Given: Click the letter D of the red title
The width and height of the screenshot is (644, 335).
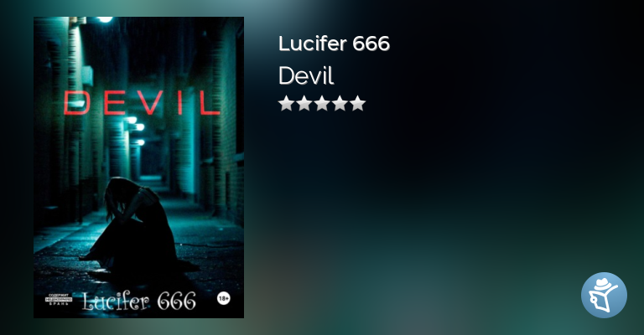Looking at the screenshot, I should pyautogui.click(x=77, y=103).
